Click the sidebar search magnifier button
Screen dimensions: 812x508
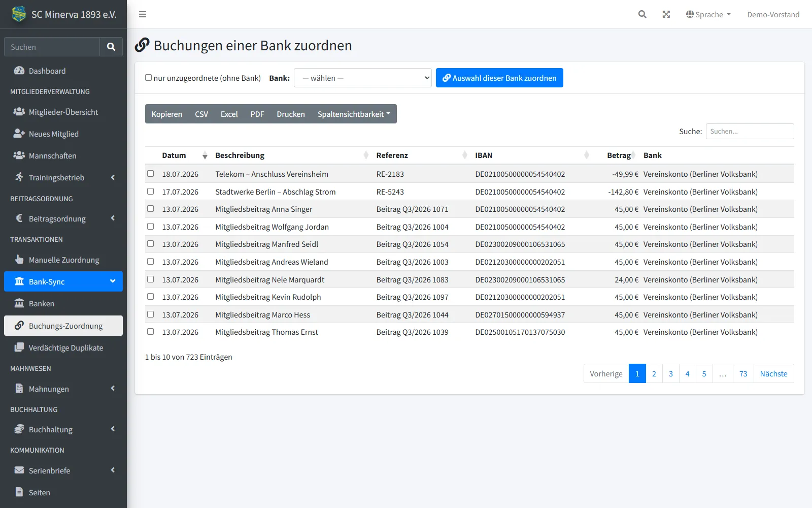point(111,47)
